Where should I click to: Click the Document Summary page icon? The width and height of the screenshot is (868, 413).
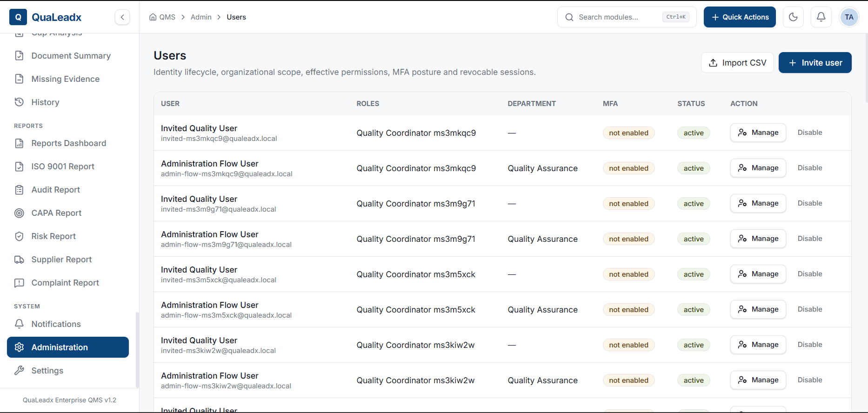(19, 56)
